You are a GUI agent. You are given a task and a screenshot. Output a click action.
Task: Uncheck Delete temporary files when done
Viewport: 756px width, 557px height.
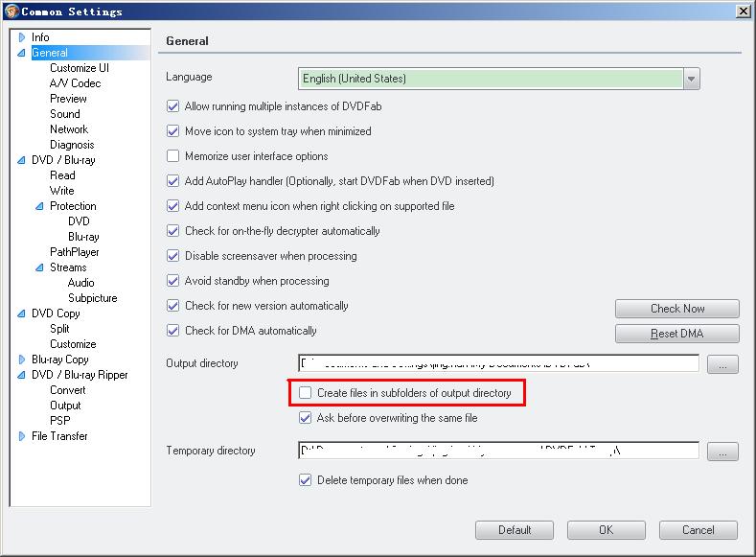306,480
